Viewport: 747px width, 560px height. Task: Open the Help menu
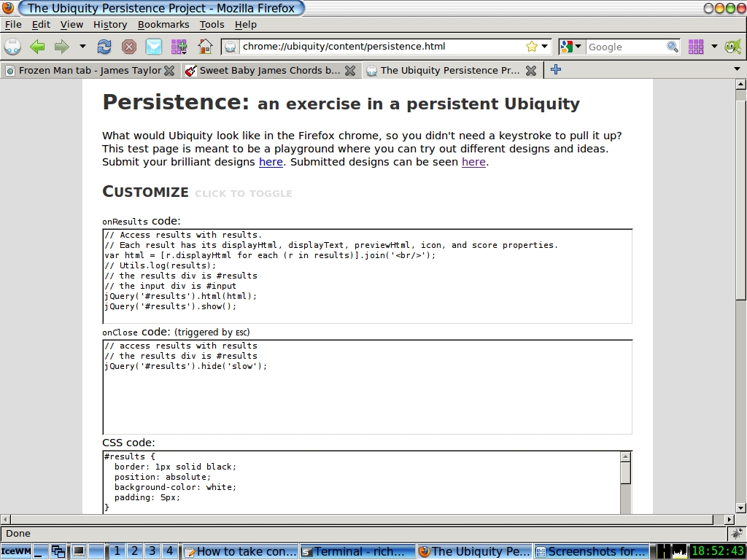pos(245,25)
